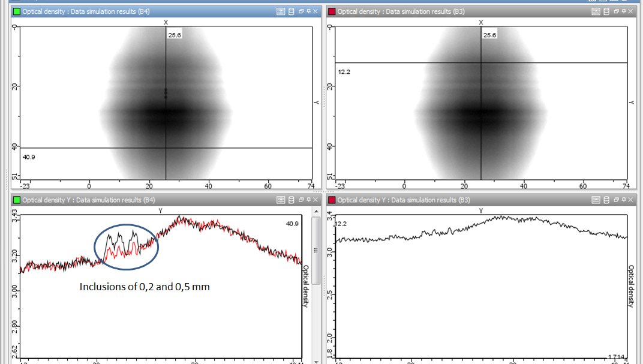This screenshot has width=643, height=364.
Task: Click the 40.9 cursor label in B4 image
Action: [29, 157]
